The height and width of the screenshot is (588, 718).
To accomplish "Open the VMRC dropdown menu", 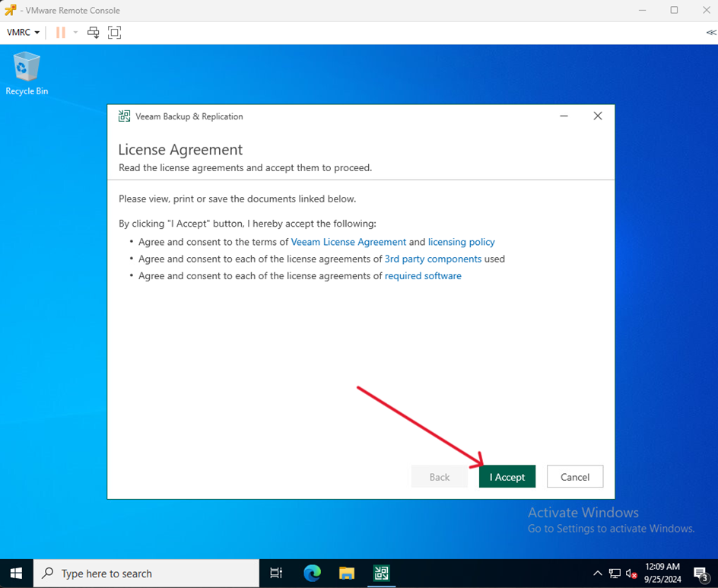I will (23, 33).
